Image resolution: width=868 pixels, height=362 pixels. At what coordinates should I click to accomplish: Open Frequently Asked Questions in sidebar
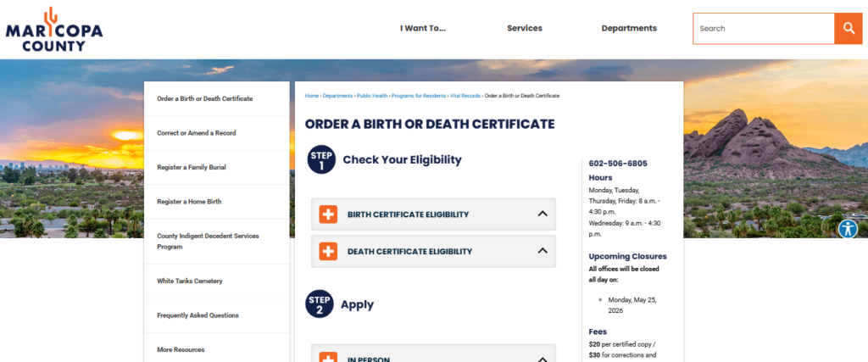[198, 315]
